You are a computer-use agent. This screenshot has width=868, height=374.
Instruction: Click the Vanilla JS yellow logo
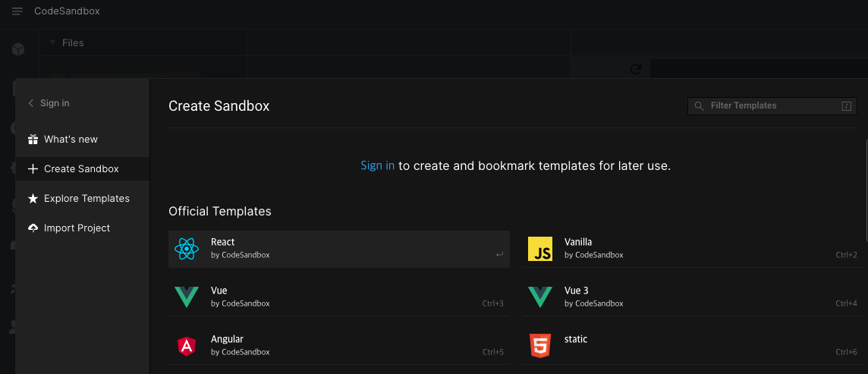[540, 249]
